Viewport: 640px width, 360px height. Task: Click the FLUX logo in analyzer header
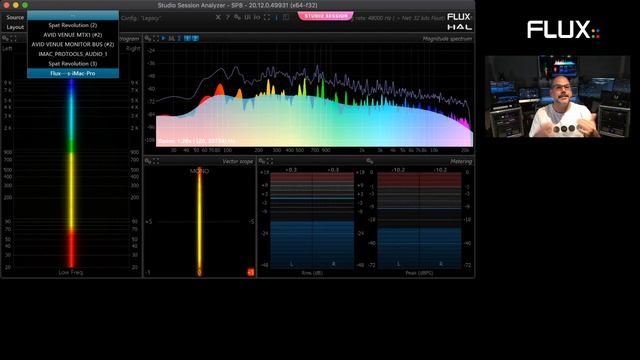click(459, 17)
